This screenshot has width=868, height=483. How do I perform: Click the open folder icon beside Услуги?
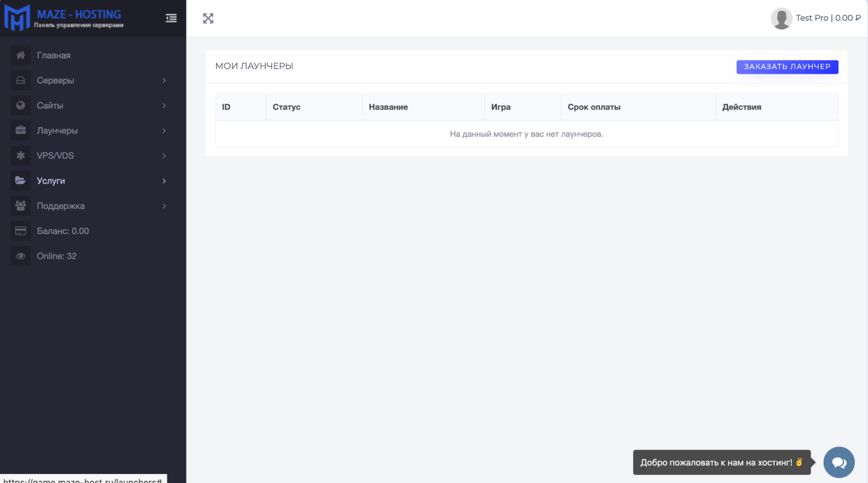(20, 181)
